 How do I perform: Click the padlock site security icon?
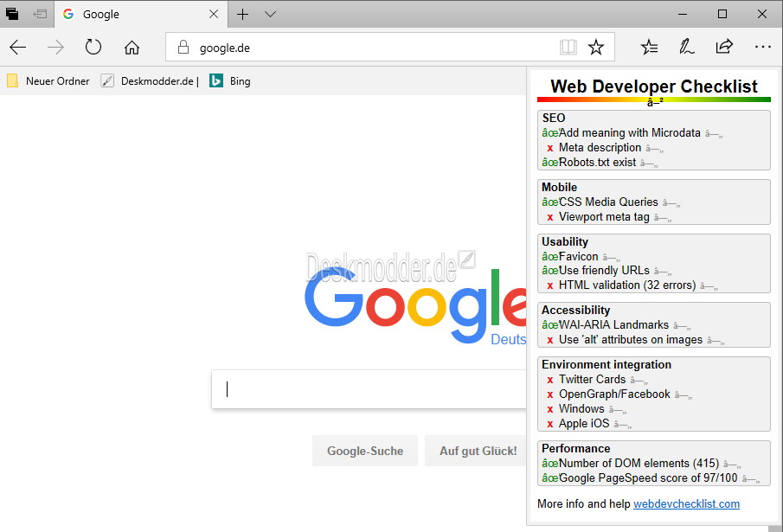183,48
